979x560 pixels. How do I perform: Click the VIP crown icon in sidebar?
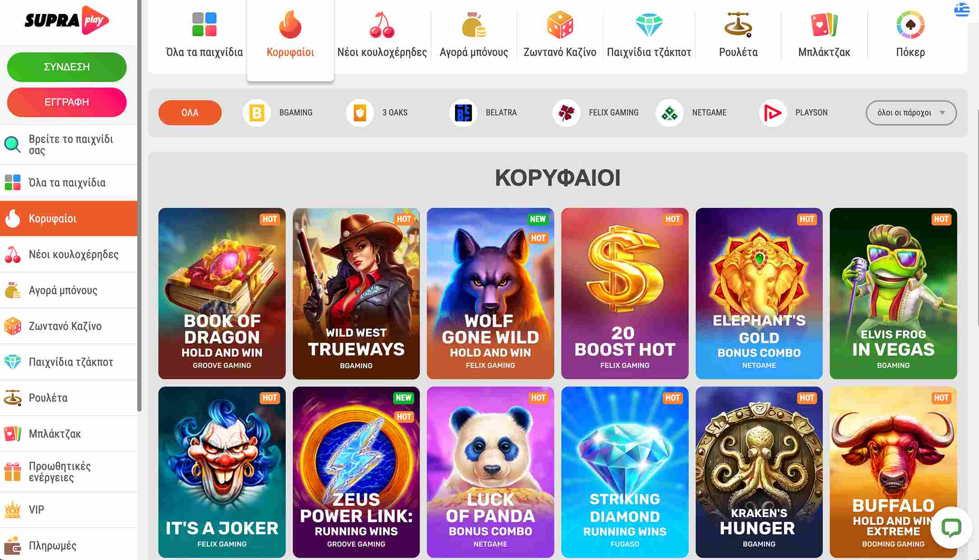pyautogui.click(x=13, y=509)
